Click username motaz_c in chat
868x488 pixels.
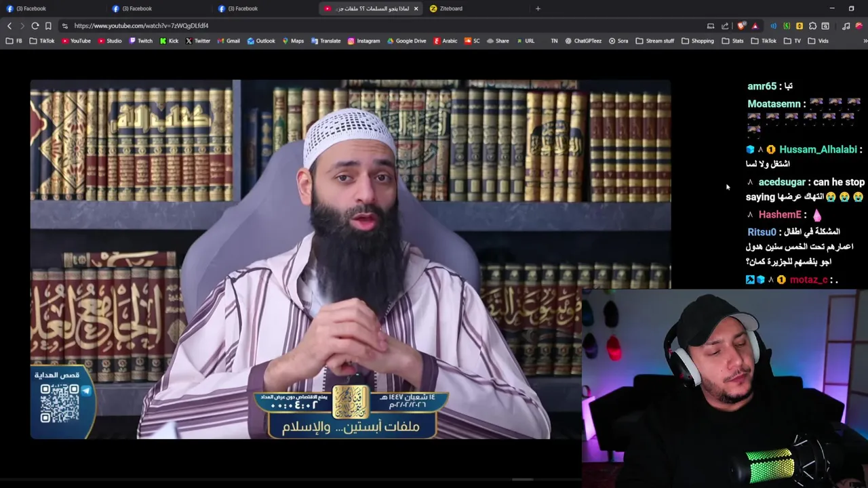pyautogui.click(x=809, y=280)
